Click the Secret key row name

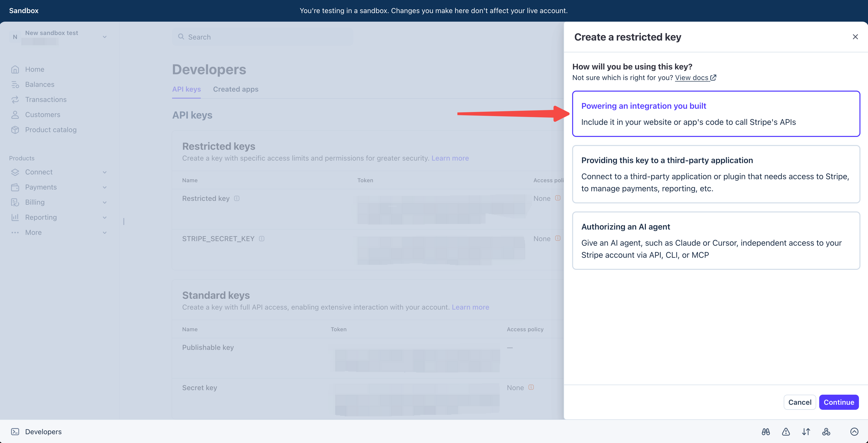point(200,388)
